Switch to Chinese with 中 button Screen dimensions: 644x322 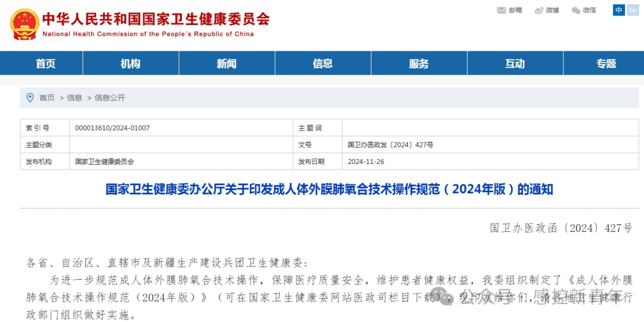click(619, 10)
